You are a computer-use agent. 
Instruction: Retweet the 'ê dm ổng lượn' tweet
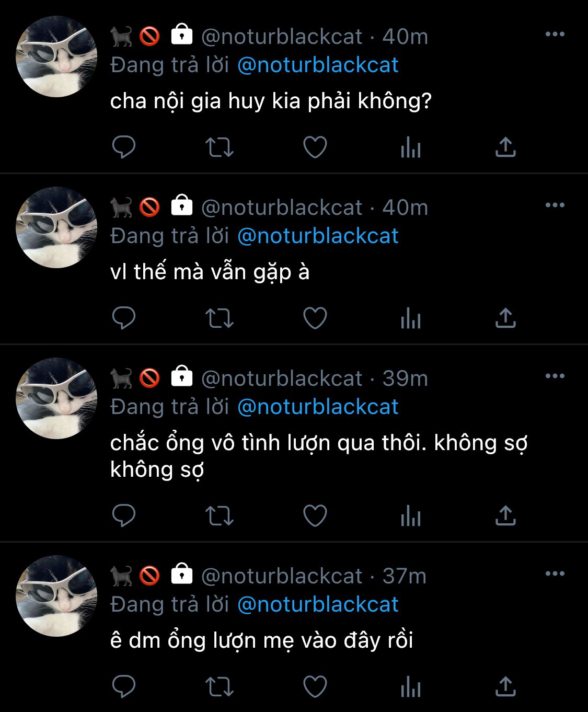pos(219,687)
